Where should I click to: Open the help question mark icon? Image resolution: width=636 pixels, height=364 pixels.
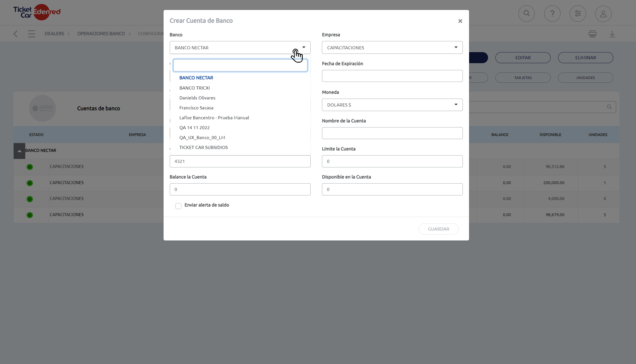coord(552,14)
